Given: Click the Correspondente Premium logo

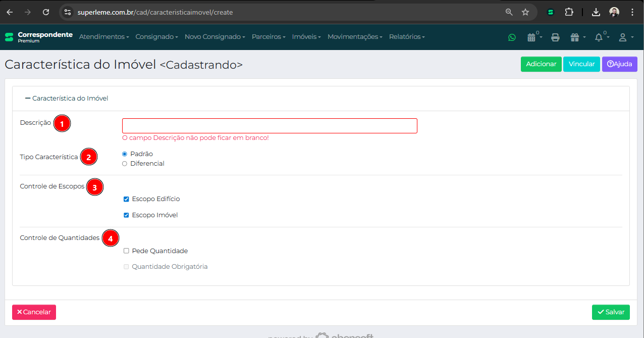Looking at the screenshot, I should (x=39, y=37).
